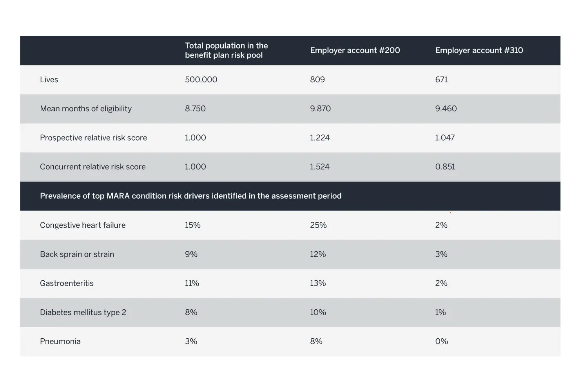This screenshot has height=392, width=580.
Task: Click the 'Congestive heart failure' row label
Action: (x=83, y=225)
